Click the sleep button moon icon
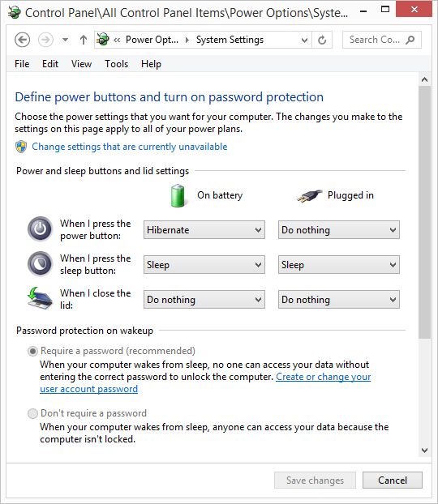Image resolution: width=438 pixels, height=504 pixels. (40, 264)
